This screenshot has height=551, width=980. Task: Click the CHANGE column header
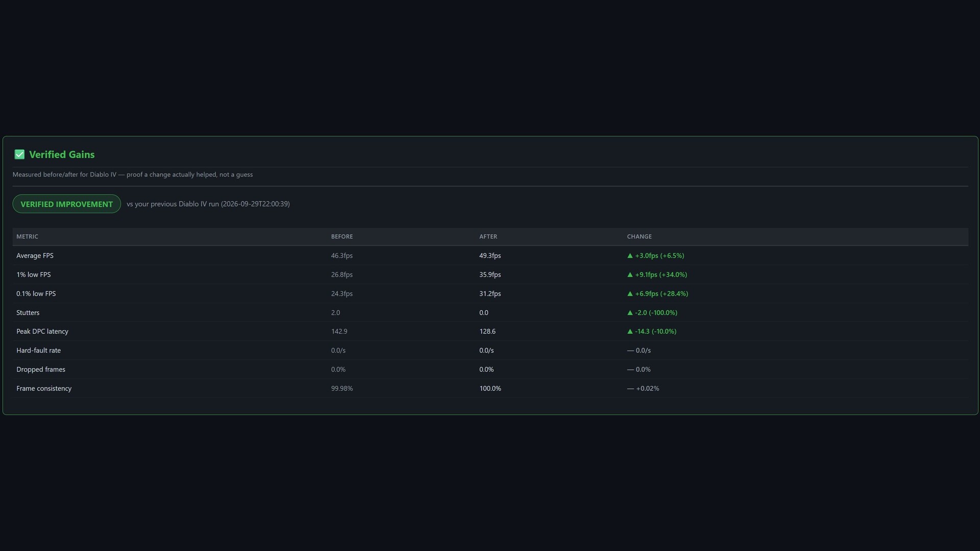click(639, 237)
